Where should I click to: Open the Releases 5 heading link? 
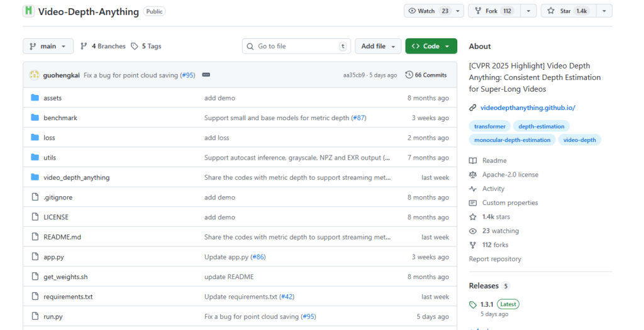coord(489,285)
